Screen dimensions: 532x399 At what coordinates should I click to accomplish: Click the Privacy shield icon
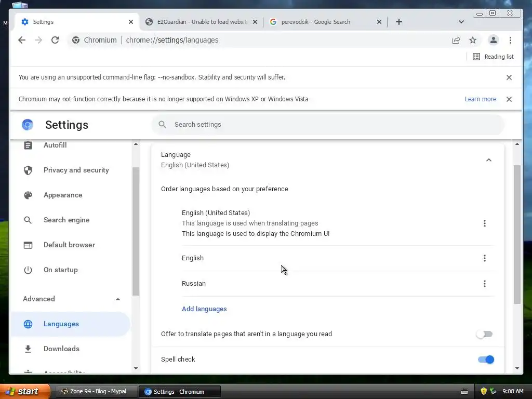click(28, 170)
